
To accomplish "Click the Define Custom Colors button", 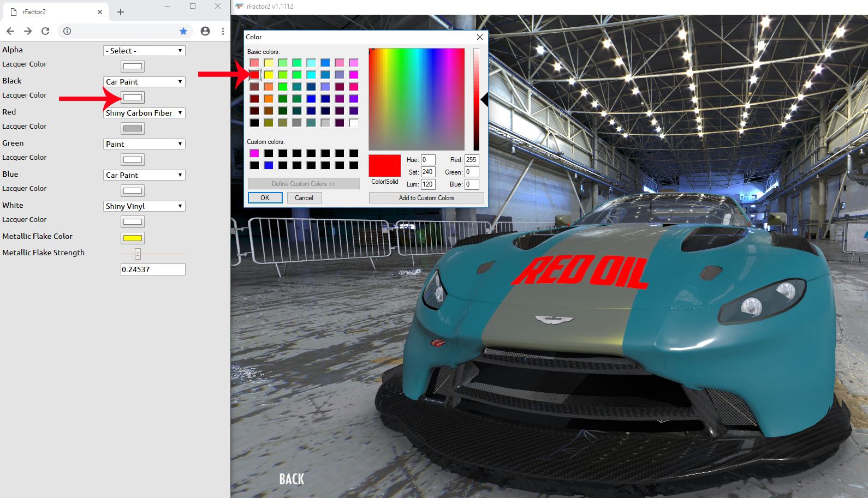I will (304, 184).
